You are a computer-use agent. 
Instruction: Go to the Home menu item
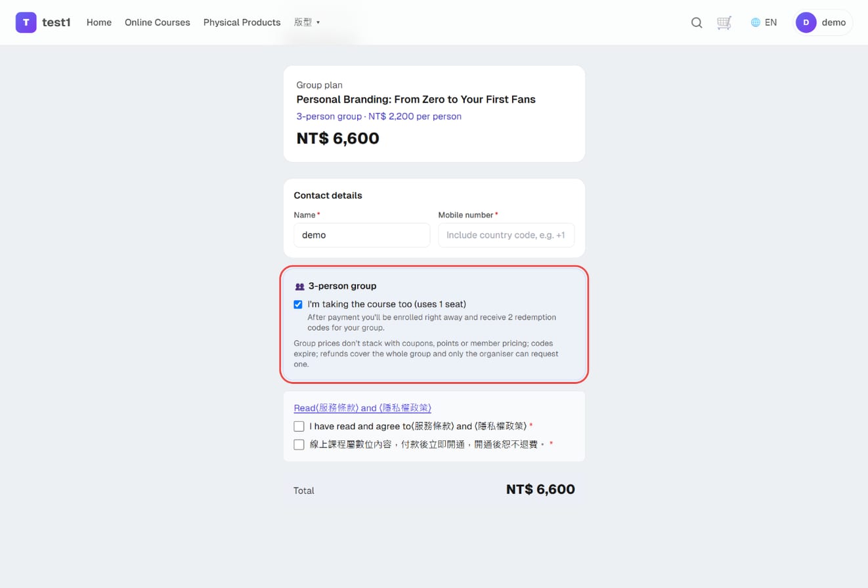[99, 22]
